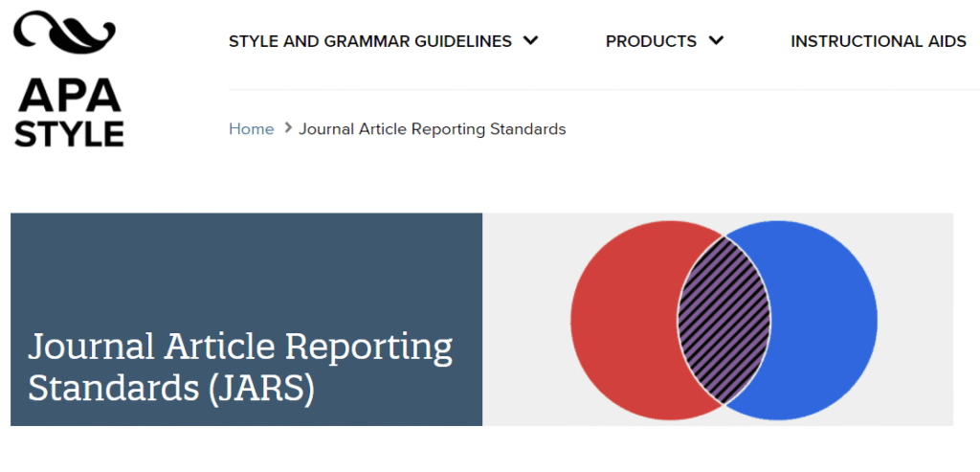Image resolution: width=980 pixels, height=472 pixels.
Task: Click the empty dark blue banner area above the heading
Action: (246, 263)
